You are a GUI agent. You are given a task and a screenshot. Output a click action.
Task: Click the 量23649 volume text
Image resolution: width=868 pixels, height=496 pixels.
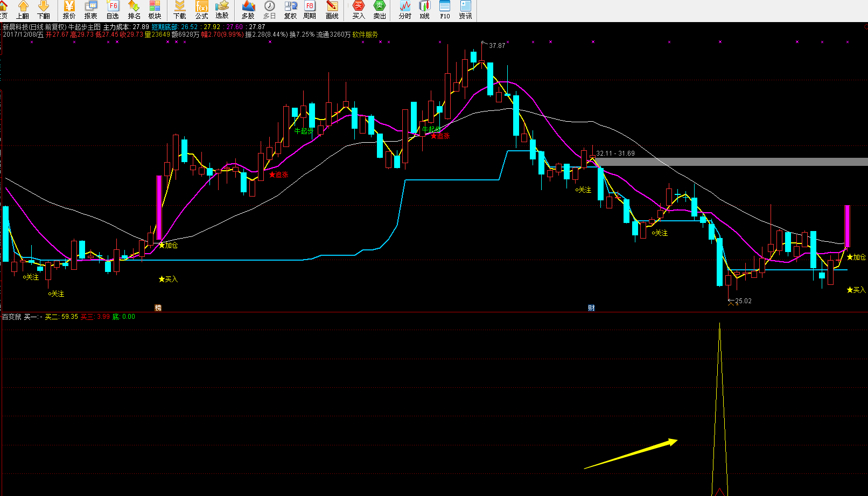point(157,34)
